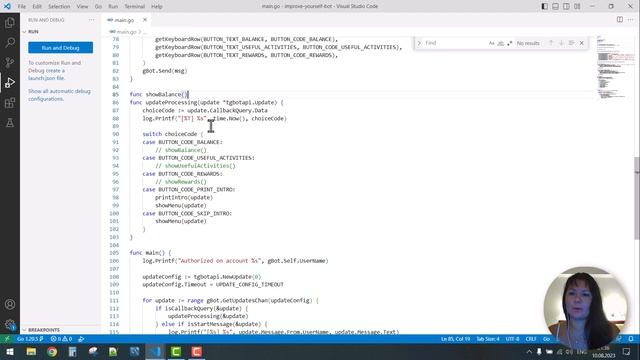Click UTF-8 encoding in status bar

pyautogui.click(x=512, y=339)
